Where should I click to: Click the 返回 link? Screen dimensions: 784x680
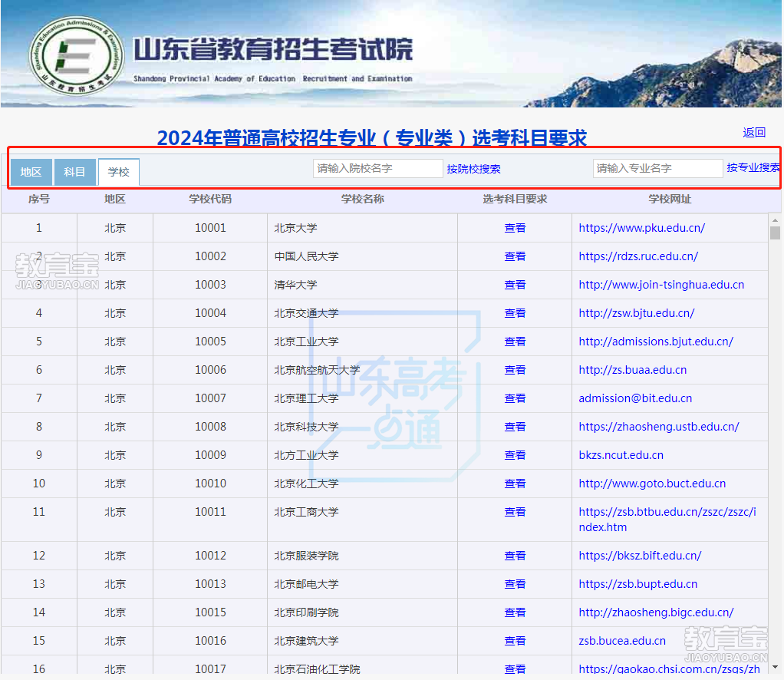tap(754, 132)
